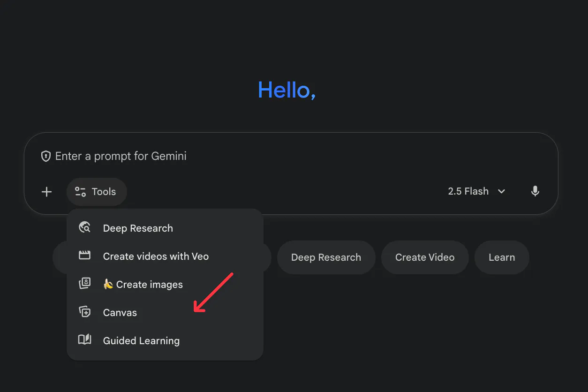Image resolution: width=588 pixels, height=392 pixels.
Task: Choose Canvas in the Tools menu
Action: click(165, 313)
